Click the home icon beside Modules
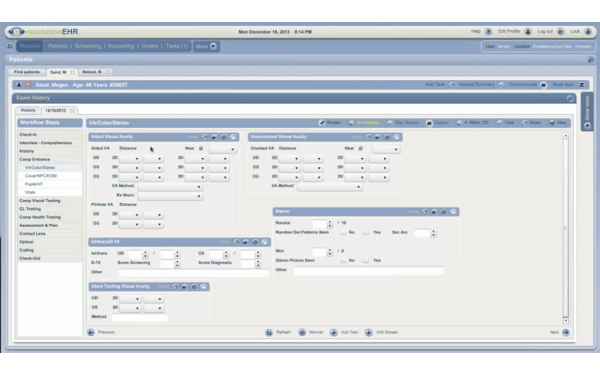Viewport: 600px width, 375px height. coord(10,46)
